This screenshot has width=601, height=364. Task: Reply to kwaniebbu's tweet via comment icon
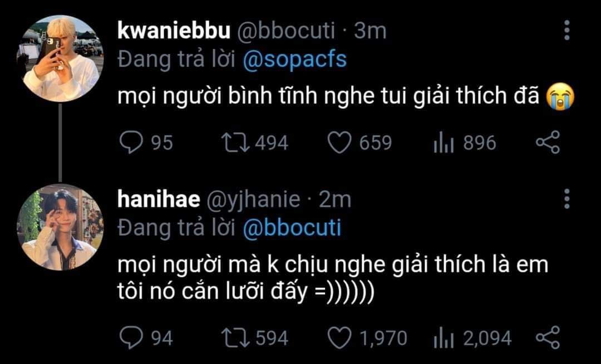pos(131,143)
